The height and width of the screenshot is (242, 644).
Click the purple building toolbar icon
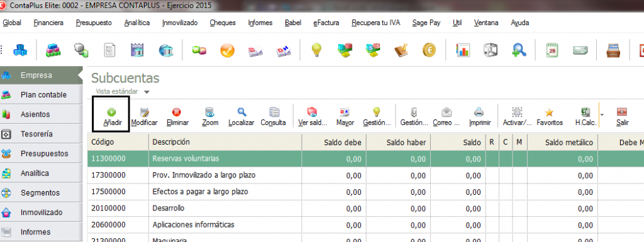point(138,50)
